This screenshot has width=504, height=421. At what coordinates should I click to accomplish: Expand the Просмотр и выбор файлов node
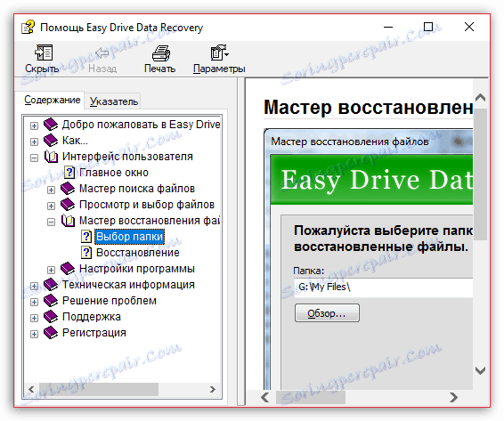tap(51, 206)
